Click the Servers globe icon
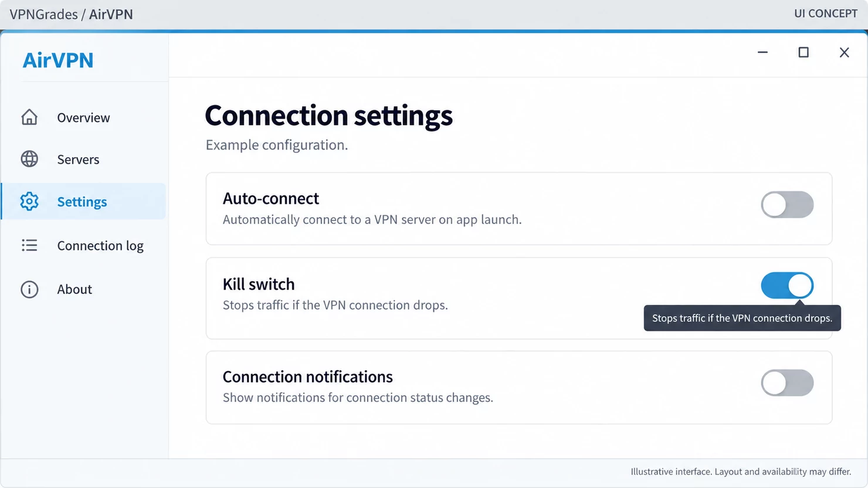The image size is (868, 488). pos(29,159)
